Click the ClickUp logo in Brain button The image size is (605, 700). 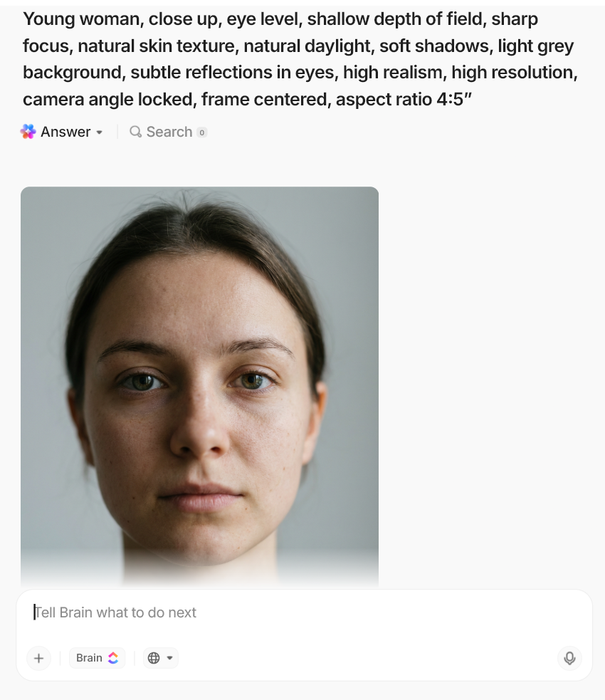coord(113,658)
